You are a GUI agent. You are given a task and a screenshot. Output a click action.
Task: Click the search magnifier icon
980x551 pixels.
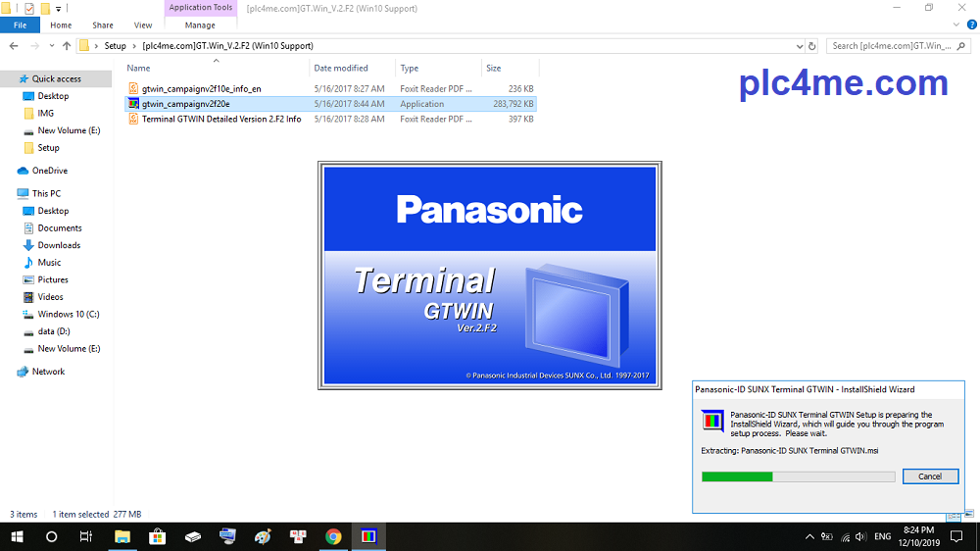point(961,46)
